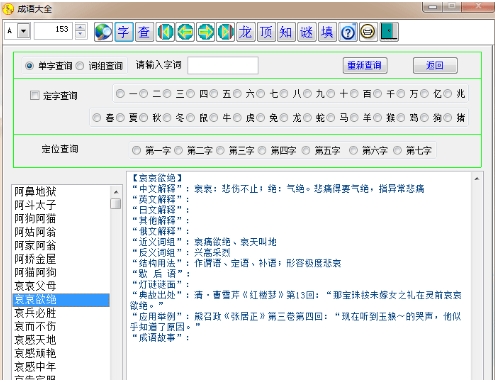
Task: Select the 五 radio option
Action: coord(214,94)
